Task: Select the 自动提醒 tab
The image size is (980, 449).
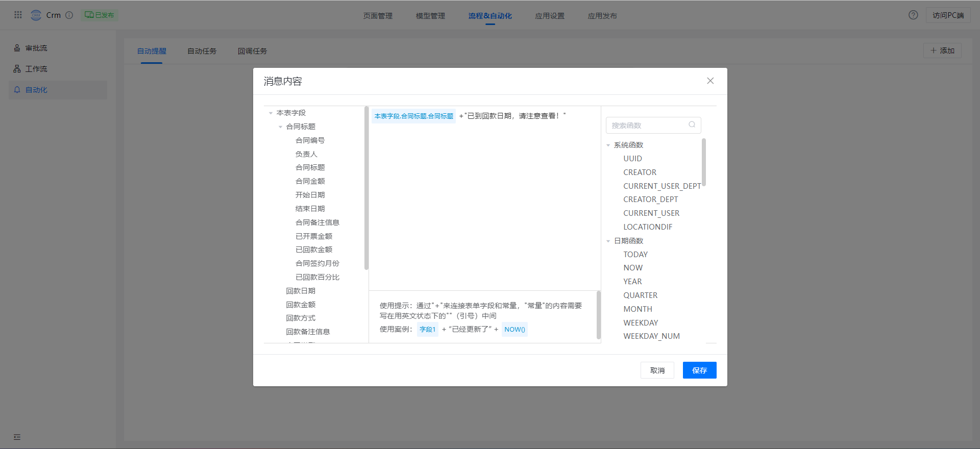Action: point(152,51)
